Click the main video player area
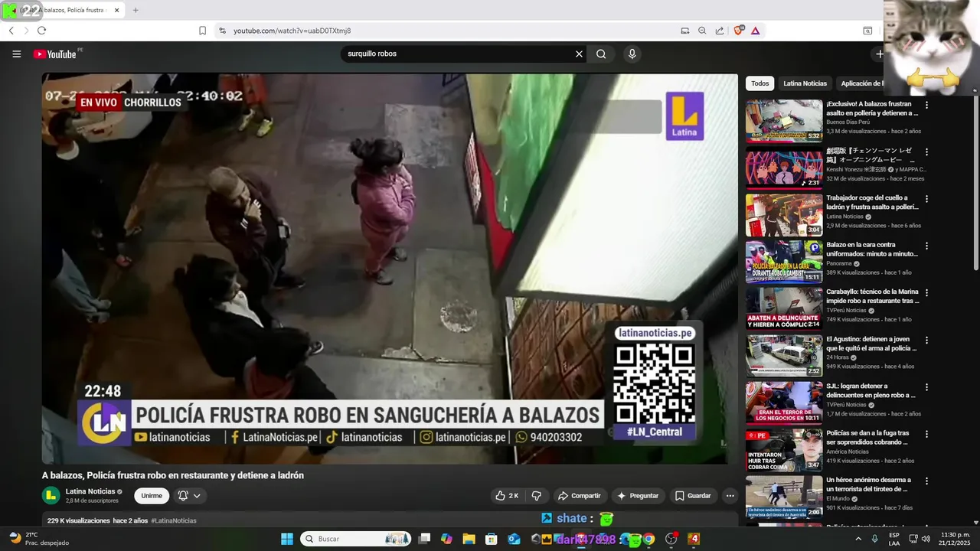 coord(390,269)
